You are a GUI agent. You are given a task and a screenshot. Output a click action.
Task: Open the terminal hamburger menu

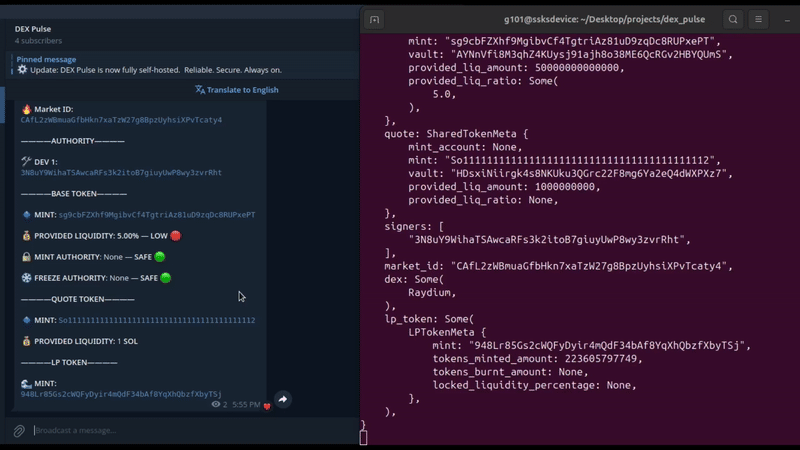click(759, 19)
